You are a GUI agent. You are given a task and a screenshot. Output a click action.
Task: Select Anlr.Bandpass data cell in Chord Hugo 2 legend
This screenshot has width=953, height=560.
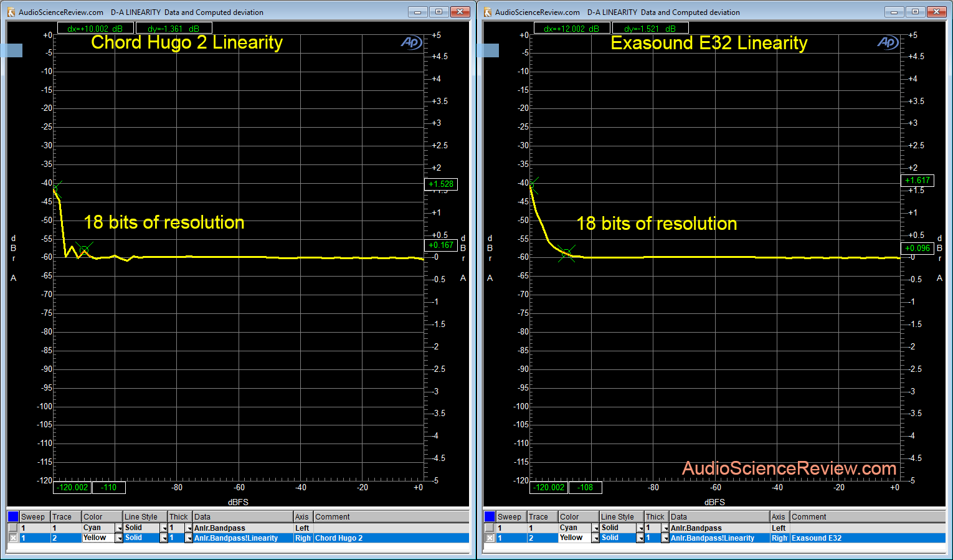[243, 528]
